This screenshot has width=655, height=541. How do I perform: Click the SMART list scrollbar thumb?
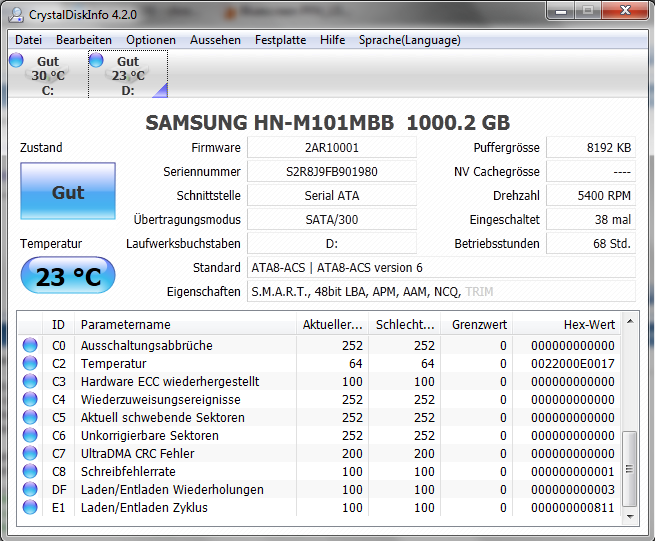630,469
